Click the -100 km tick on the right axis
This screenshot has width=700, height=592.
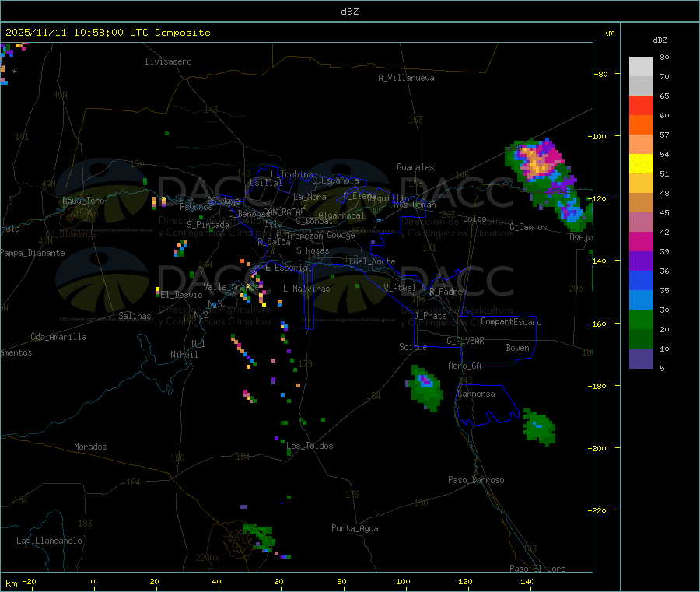click(597, 136)
